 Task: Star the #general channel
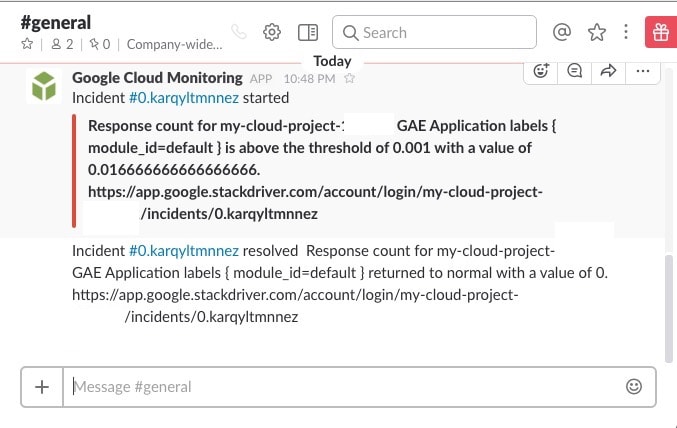(x=27, y=44)
